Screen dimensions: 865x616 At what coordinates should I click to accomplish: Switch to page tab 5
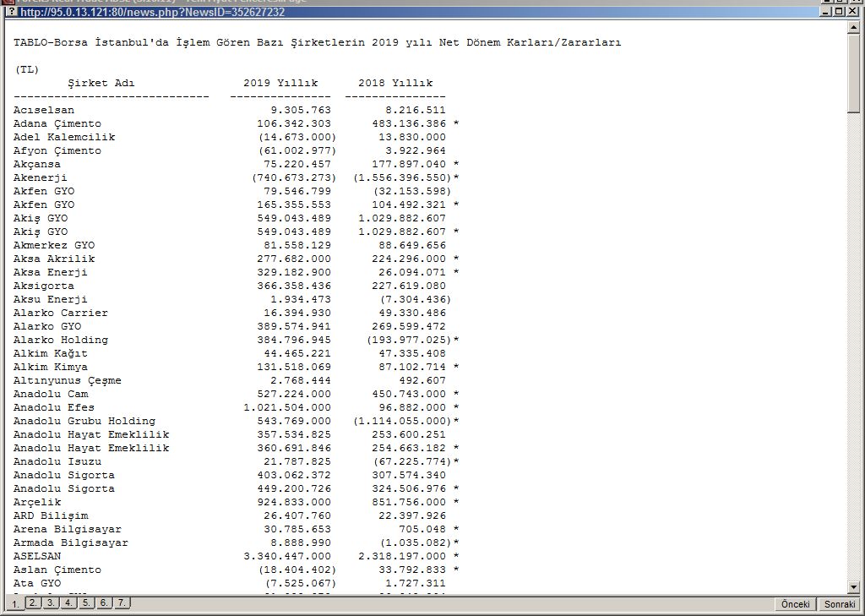[86, 602]
